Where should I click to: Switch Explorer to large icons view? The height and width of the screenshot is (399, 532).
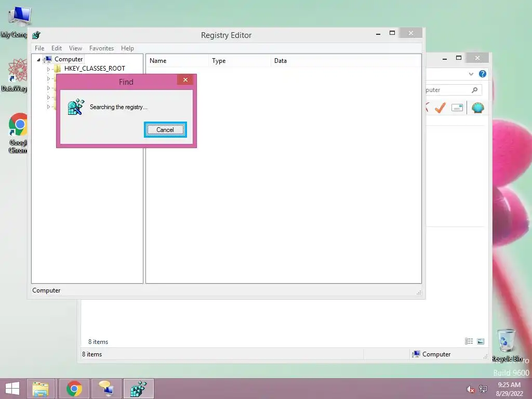pos(481,341)
